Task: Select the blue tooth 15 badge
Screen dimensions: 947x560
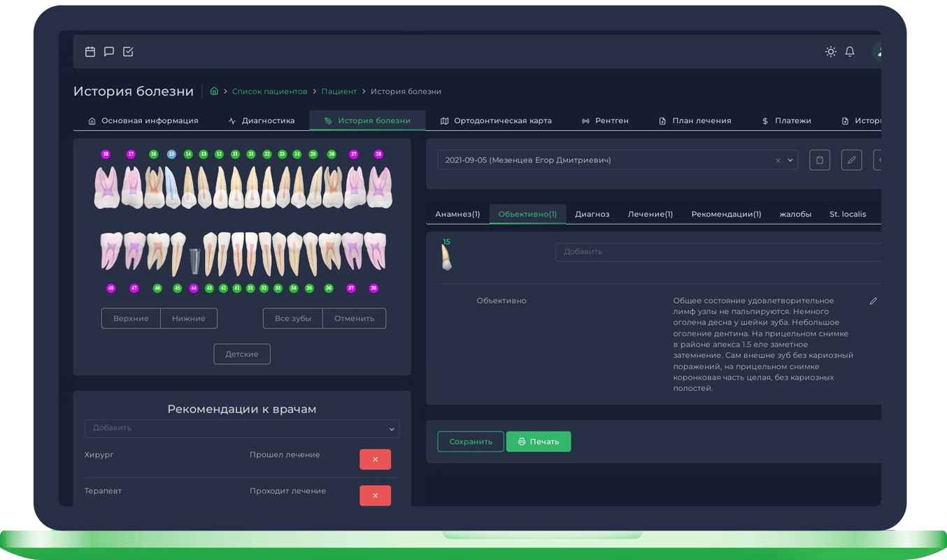Action: pos(171,154)
